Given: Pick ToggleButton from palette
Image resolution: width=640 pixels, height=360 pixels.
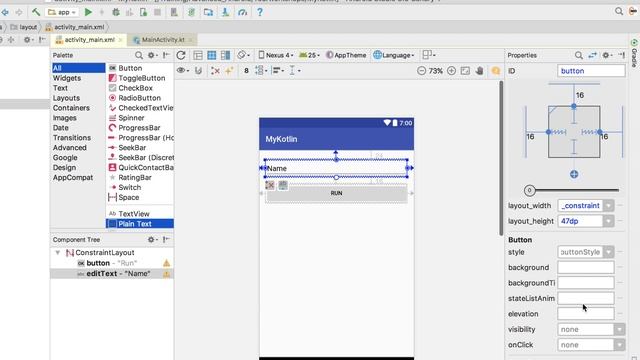Looking at the screenshot, I should (141, 78).
